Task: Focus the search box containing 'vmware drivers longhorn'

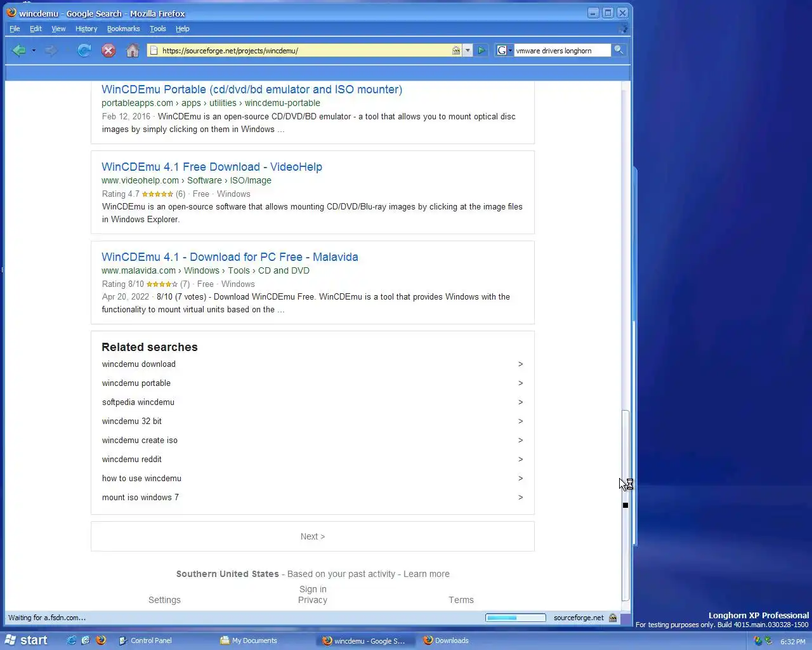Action: tap(561, 51)
